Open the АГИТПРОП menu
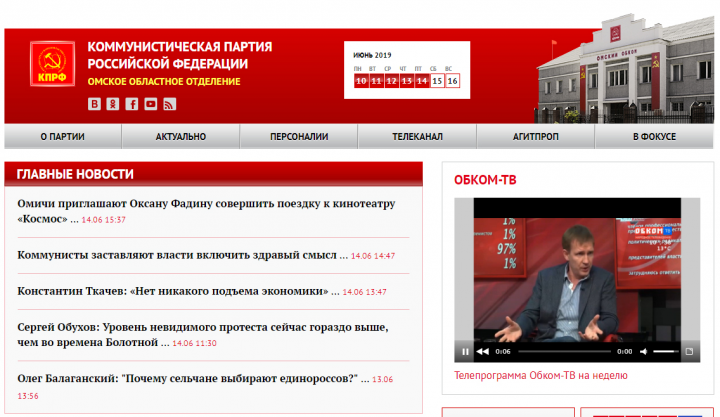 [535, 136]
